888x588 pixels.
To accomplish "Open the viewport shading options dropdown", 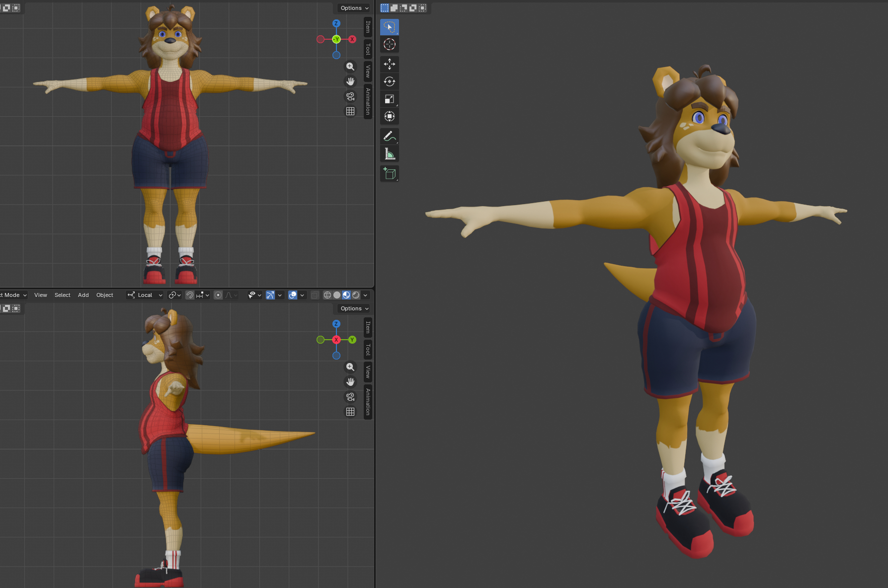I will click(x=366, y=295).
